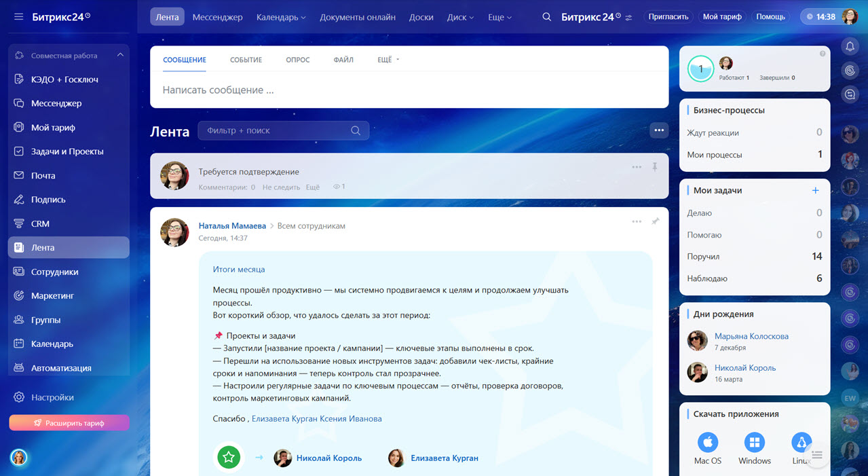The height and width of the screenshot is (476, 868).
Task: Open Мессенджер in the top menu
Action: pyautogui.click(x=217, y=17)
